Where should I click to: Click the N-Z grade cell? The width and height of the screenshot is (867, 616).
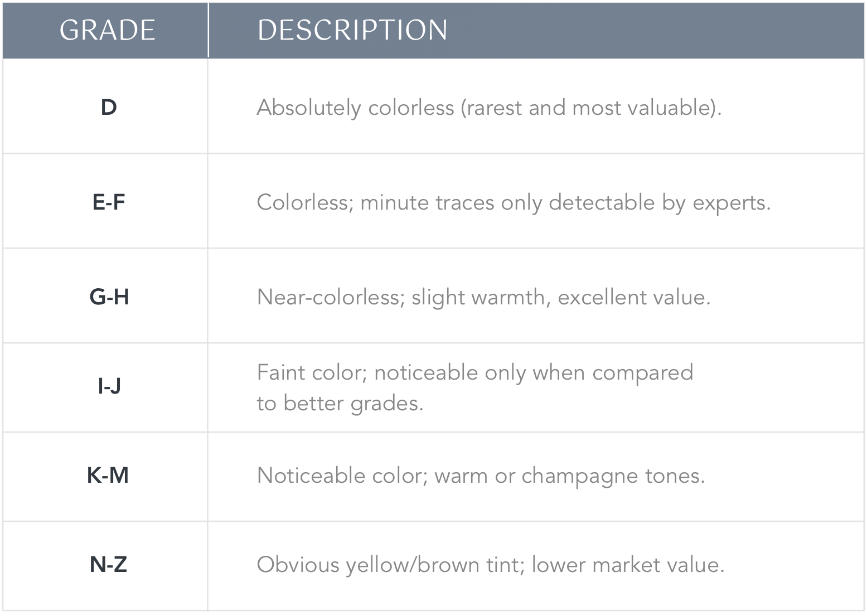[108, 564]
